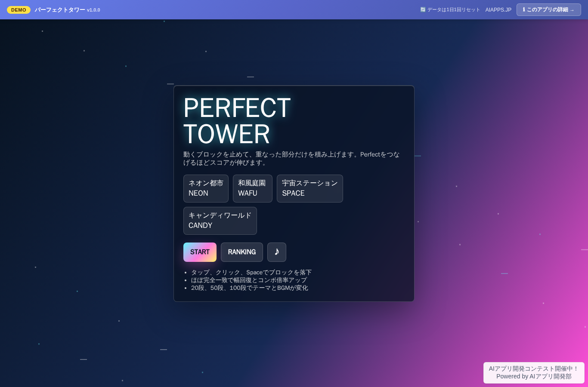Open the AIAPPS.JP link
Screen dimensions: 588x387
click(498, 9)
